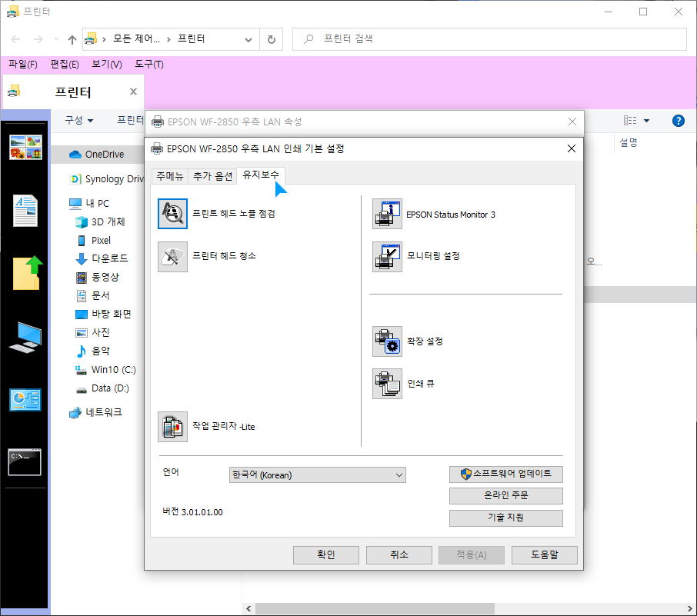Open the 편집(E) menu

tap(65, 65)
